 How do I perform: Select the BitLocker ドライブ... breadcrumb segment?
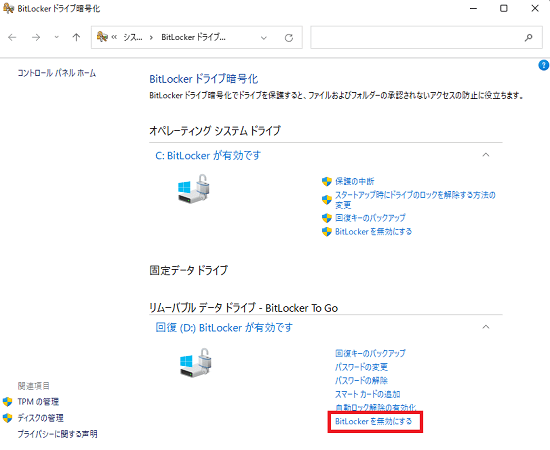point(193,37)
